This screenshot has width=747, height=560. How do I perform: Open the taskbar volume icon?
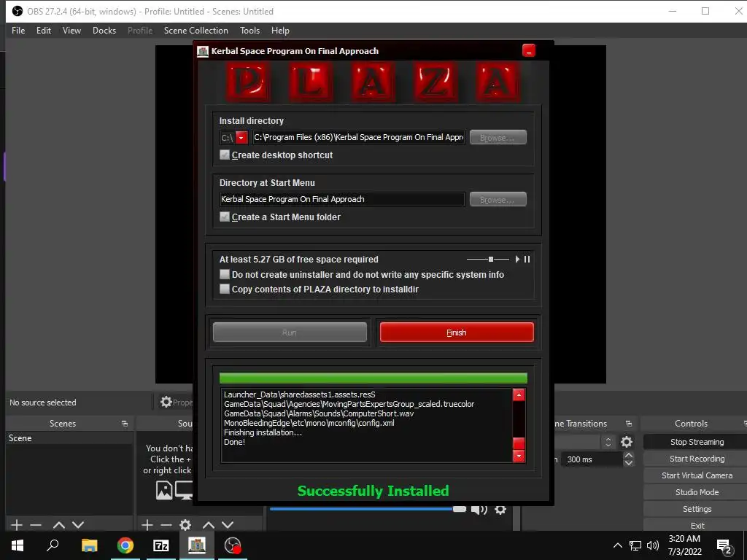pos(653,545)
